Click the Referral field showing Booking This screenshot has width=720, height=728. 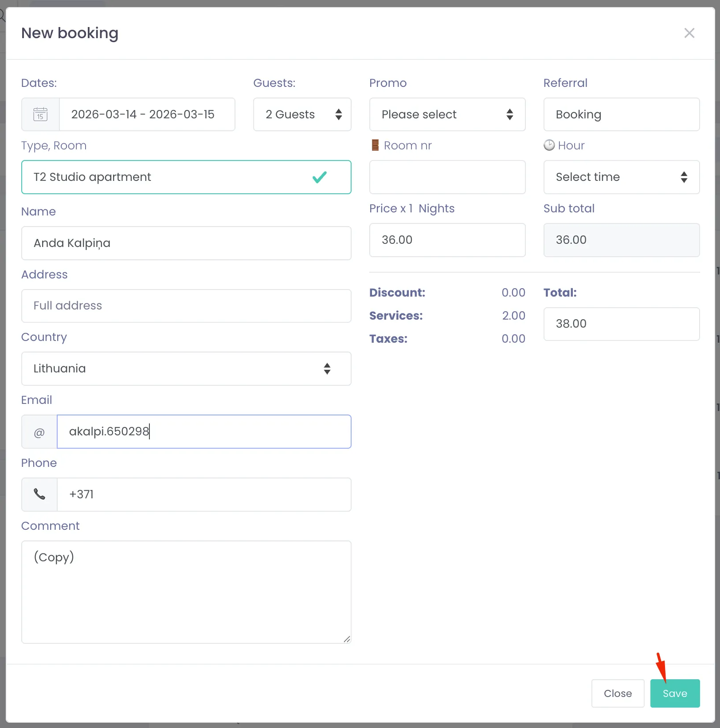[x=622, y=114]
